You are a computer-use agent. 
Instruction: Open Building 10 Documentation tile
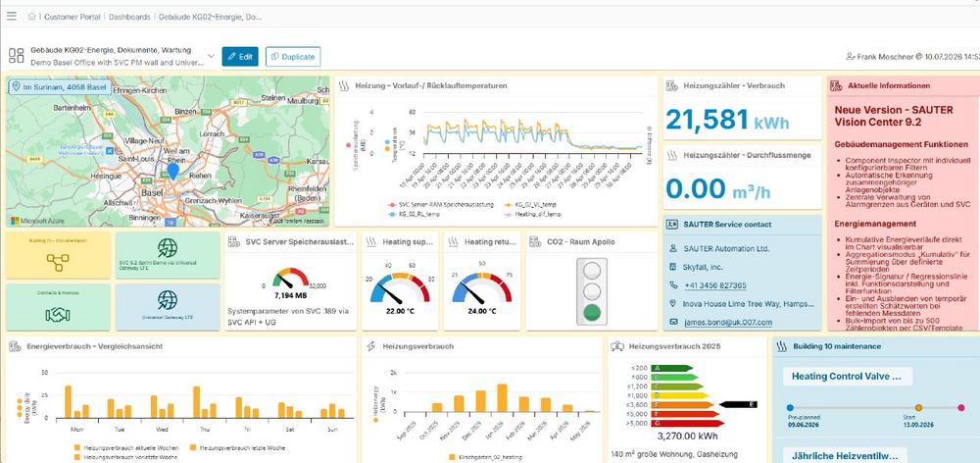pyautogui.click(x=58, y=255)
